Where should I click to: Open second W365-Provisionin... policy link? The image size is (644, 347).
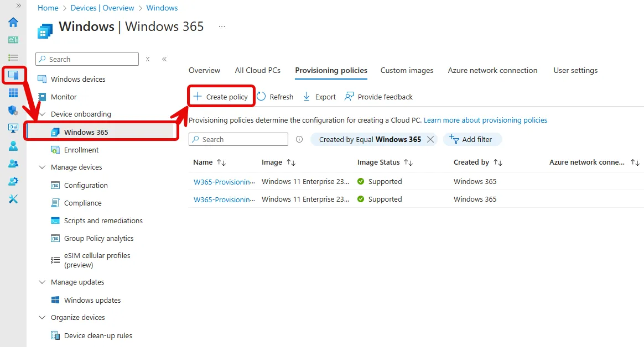tap(224, 199)
